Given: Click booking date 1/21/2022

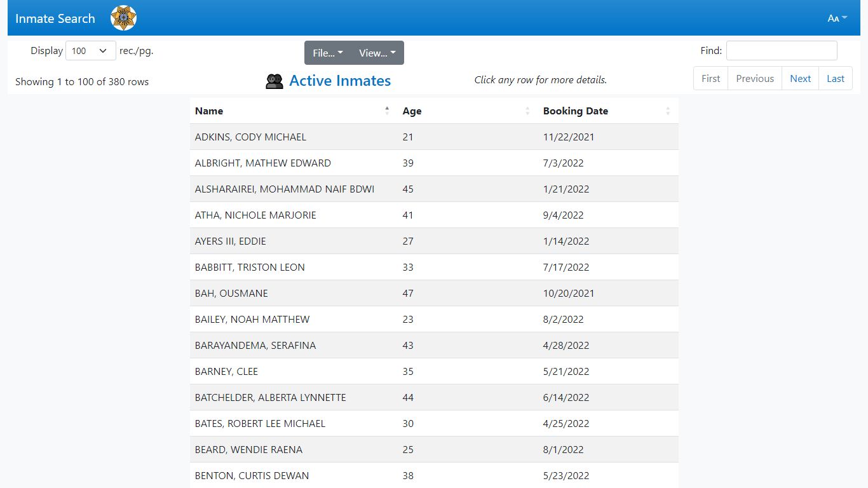Looking at the screenshot, I should point(566,189).
